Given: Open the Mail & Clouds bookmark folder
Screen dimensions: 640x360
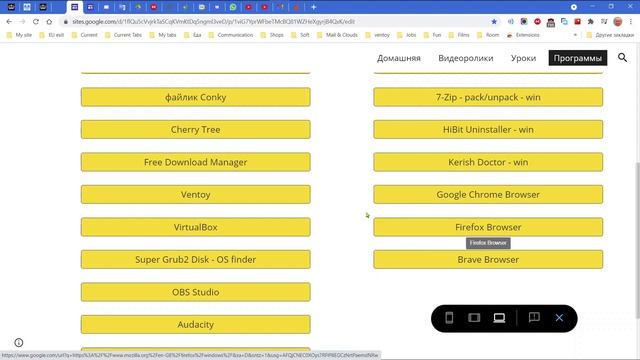Looking at the screenshot, I should click(x=337, y=35).
